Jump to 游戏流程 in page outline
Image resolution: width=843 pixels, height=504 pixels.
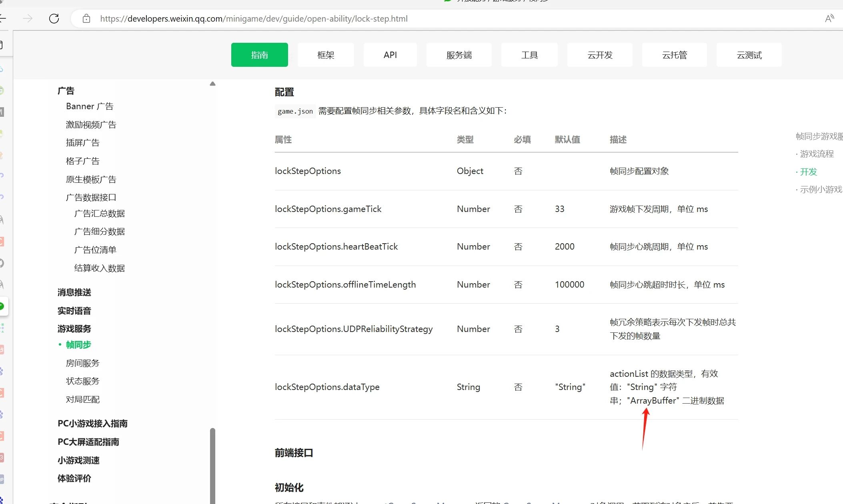816,154
